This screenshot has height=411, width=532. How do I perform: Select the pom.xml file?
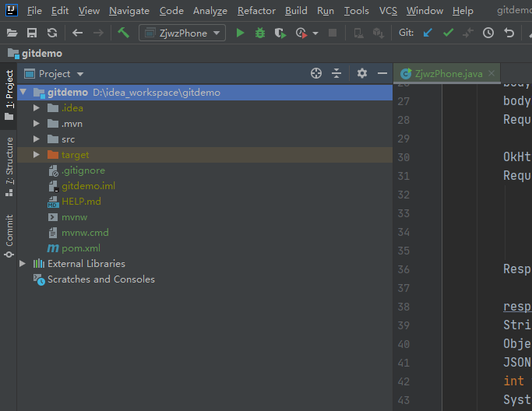tap(81, 248)
